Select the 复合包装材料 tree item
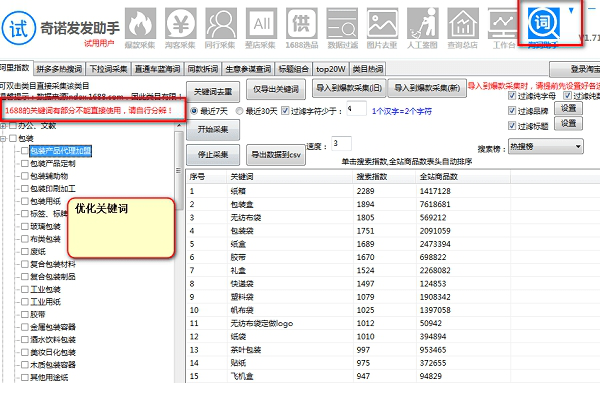 click(53, 264)
